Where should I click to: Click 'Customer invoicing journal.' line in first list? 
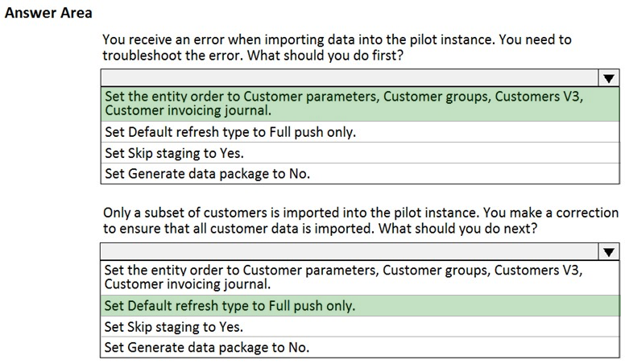tap(188, 110)
